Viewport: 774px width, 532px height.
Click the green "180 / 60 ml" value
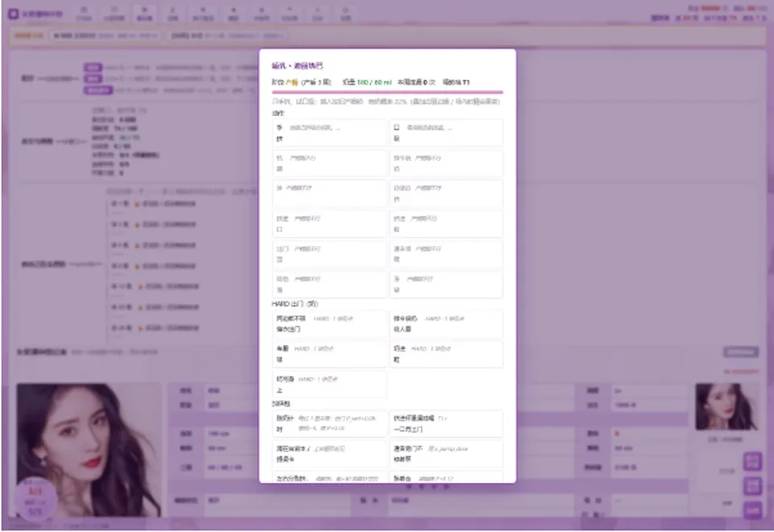(x=373, y=82)
